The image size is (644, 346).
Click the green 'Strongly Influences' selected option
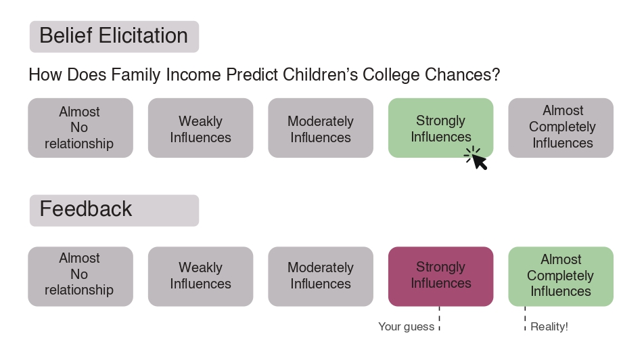440,128
